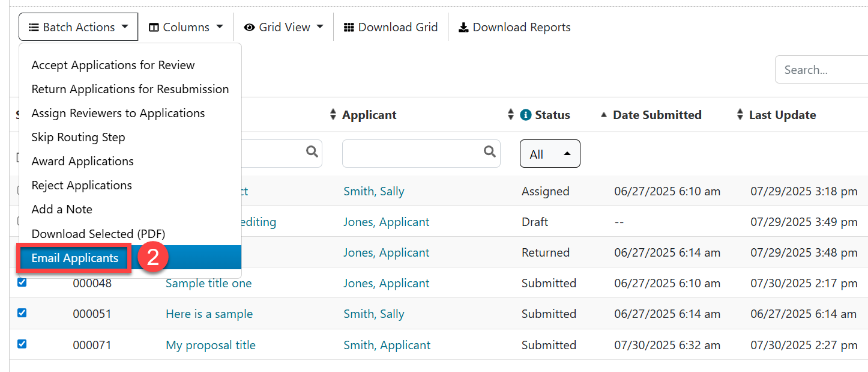This screenshot has width=868, height=372.
Task: Sort by Applicant column arrows
Action: (333, 115)
